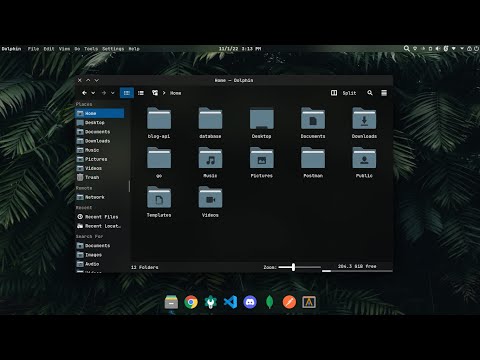Image resolution: width=480 pixels, height=360 pixels.
Task: Open the Settings menu
Action: 113,49
